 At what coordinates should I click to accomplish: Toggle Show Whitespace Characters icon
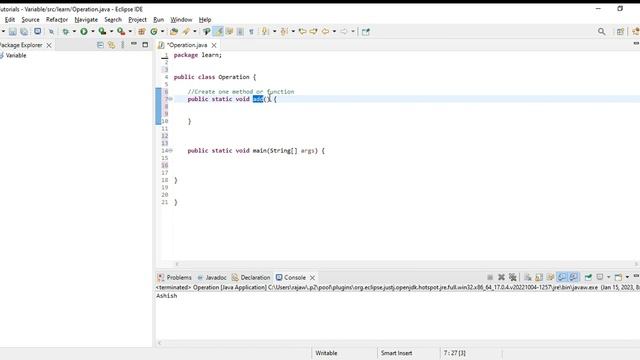point(251,31)
